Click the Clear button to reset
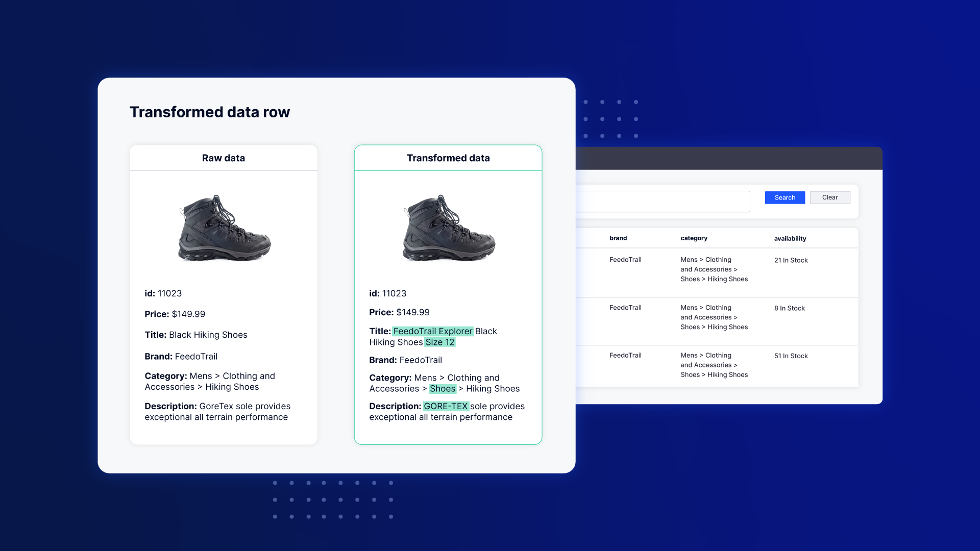Image resolution: width=980 pixels, height=551 pixels. point(829,197)
